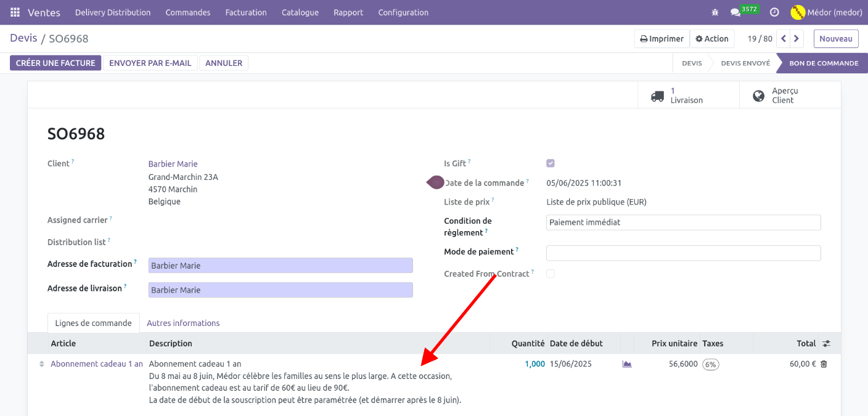Toggle the Created From Contract checkbox
Image resolution: width=868 pixels, height=416 pixels.
point(551,274)
